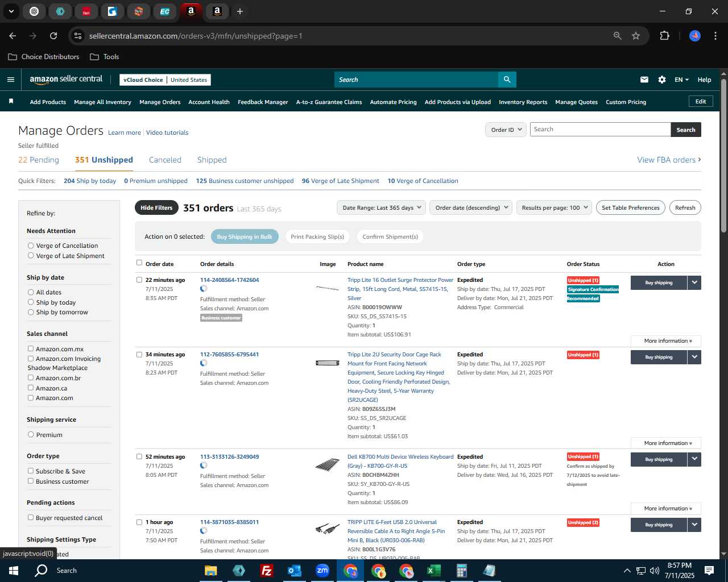Open the Order date sort dropdown
The width and height of the screenshot is (728, 582).
click(471, 207)
